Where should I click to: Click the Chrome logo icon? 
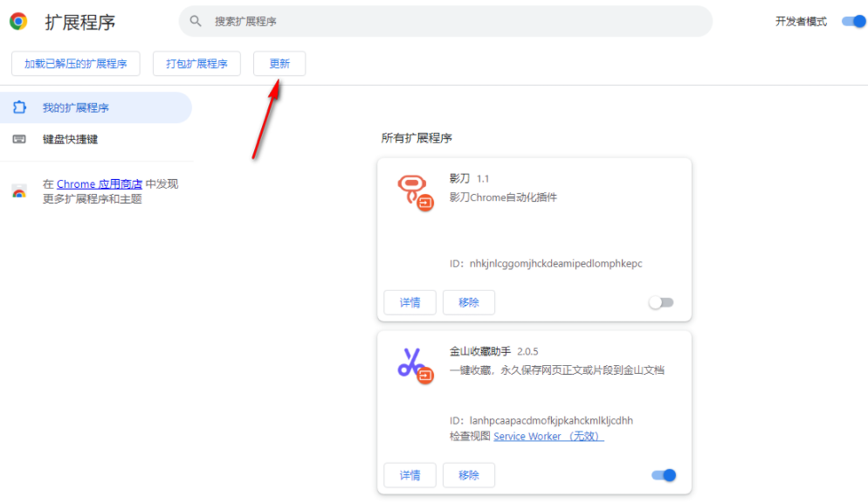[x=18, y=21]
